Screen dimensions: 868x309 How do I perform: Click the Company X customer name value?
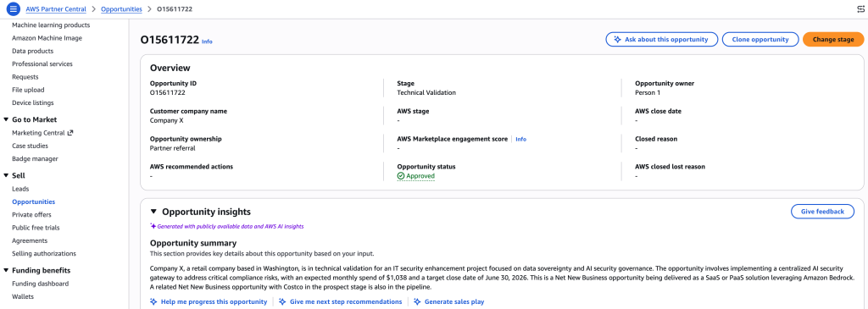(x=167, y=120)
